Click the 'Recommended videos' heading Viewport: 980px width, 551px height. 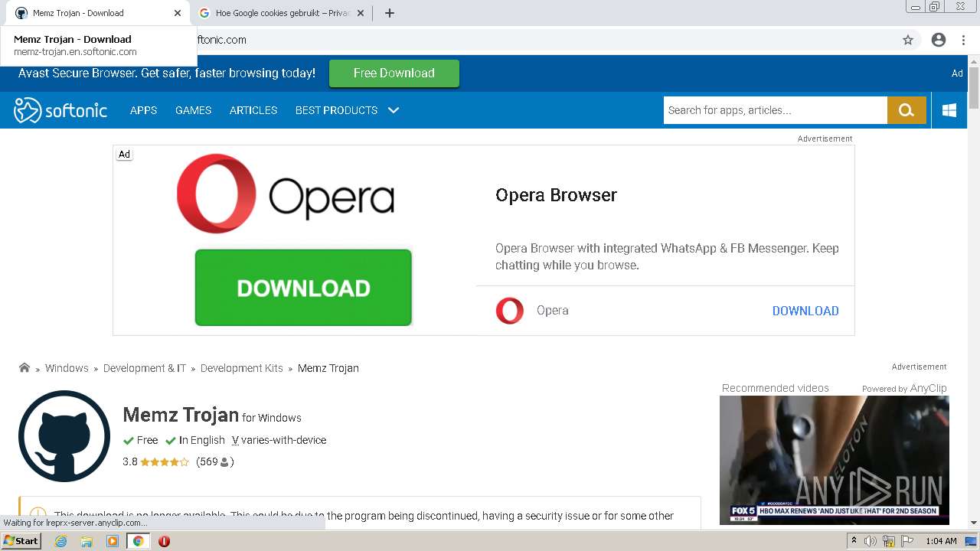pyautogui.click(x=775, y=388)
